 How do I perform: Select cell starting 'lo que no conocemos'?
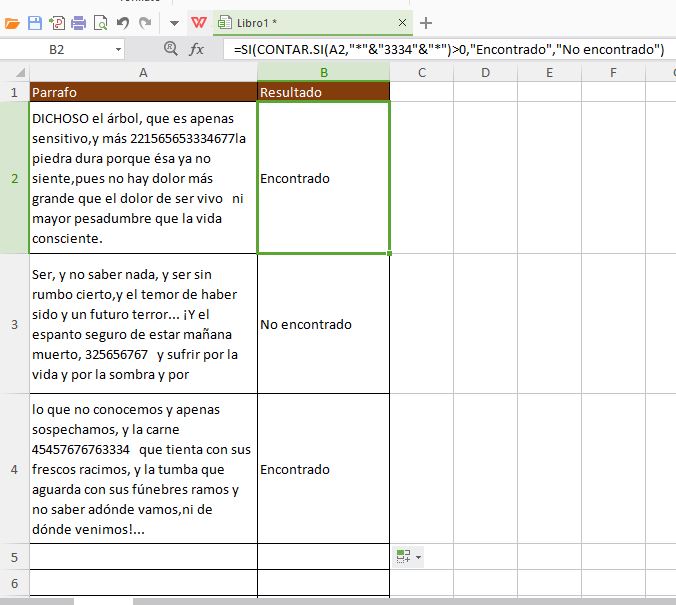[x=143, y=469]
